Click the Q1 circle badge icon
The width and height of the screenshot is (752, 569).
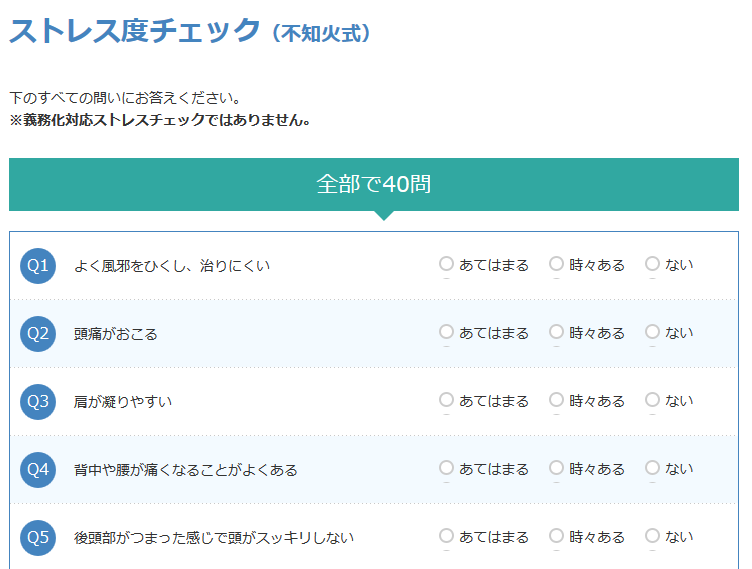coord(38,266)
